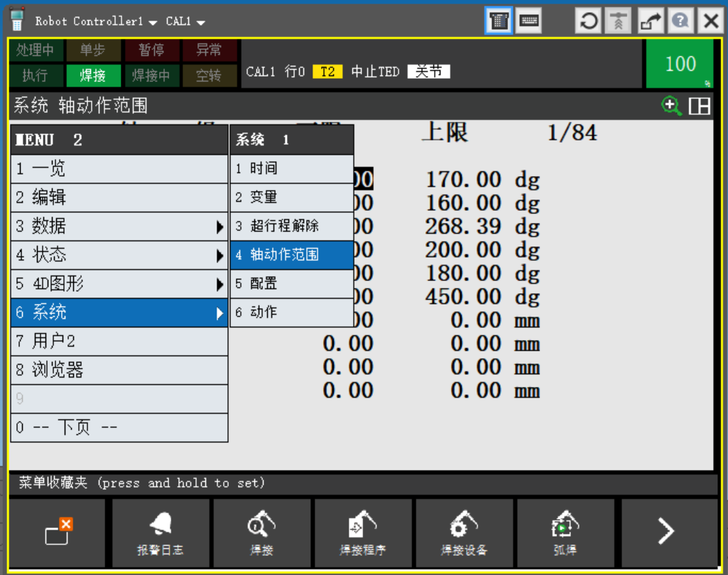728x575 pixels.
Task: Open 弧焊 arc welding shortcut
Action: tap(565, 533)
